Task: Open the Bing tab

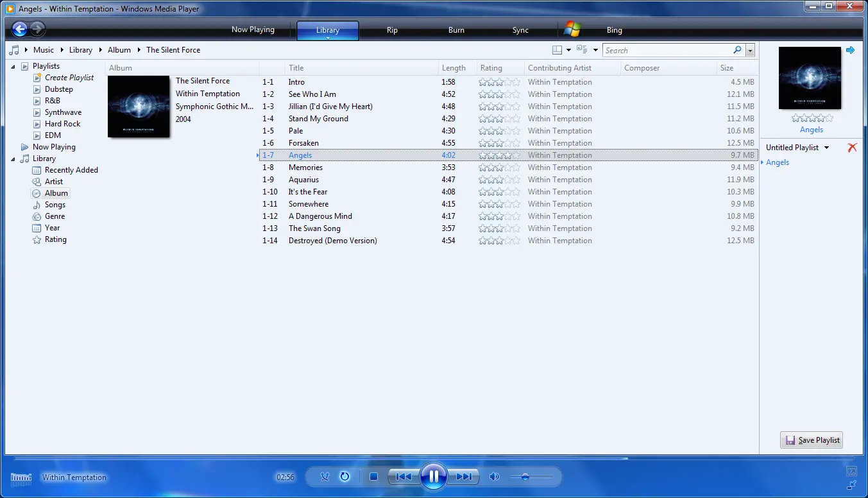Action: point(615,30)
